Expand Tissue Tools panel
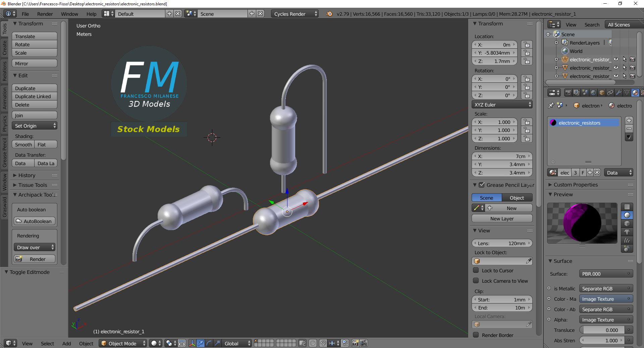The width and height of the screenshot is (644, 348). click(x=33, y=185)
